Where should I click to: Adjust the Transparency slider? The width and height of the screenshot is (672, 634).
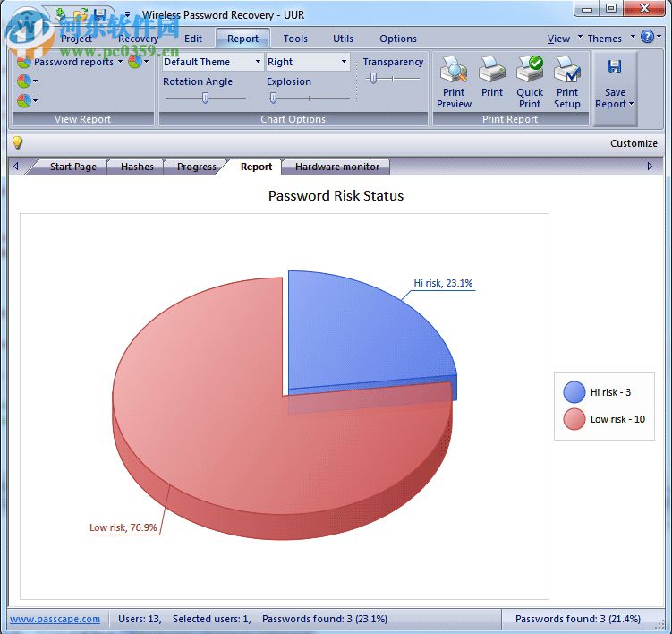click(373, 79)
